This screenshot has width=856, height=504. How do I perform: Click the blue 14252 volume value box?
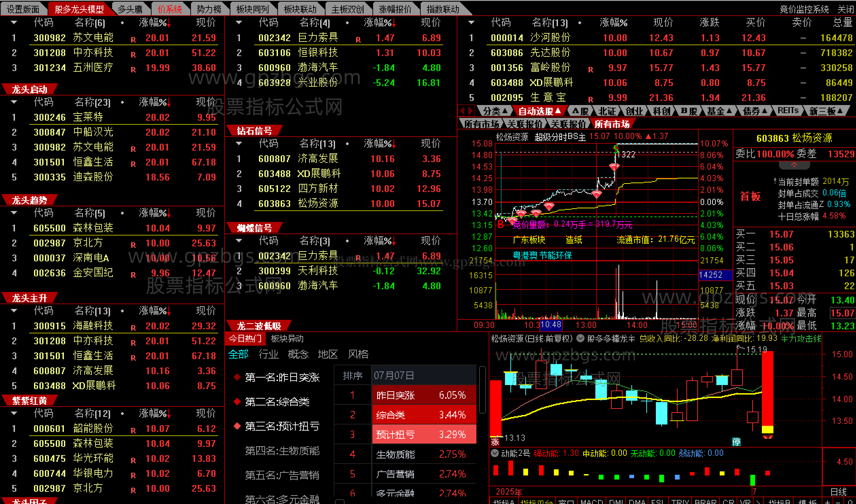[715, 275]
